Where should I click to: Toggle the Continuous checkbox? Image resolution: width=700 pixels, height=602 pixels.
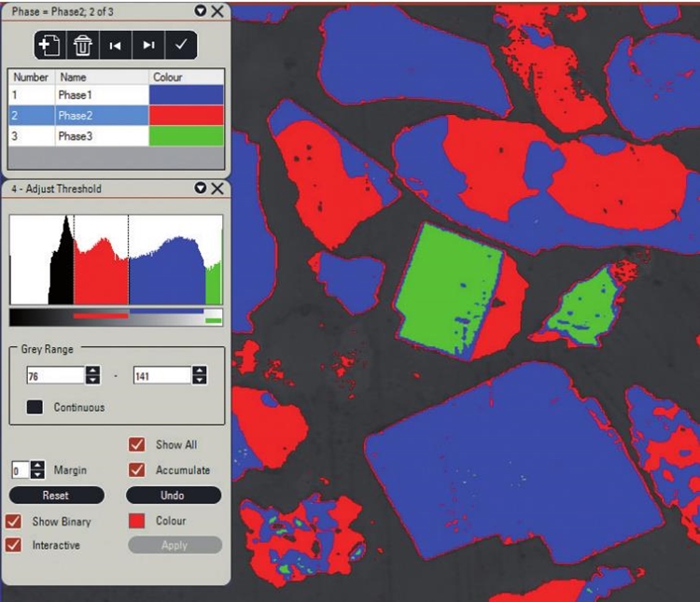coord(35,407)
